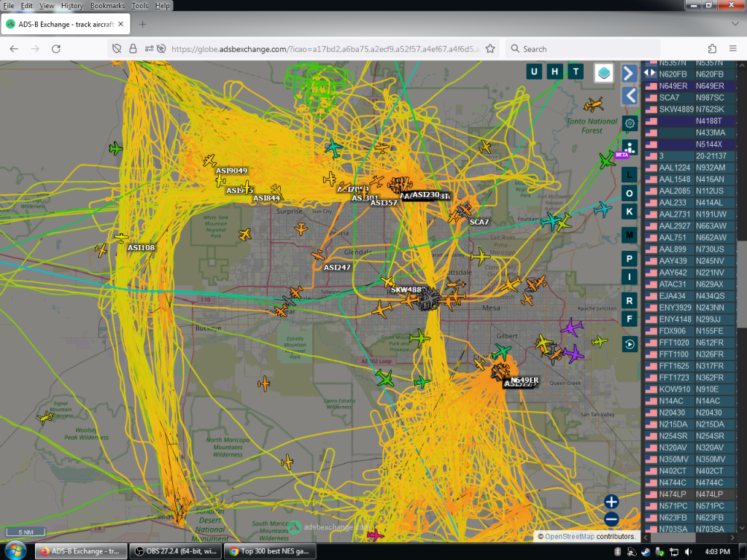Select aircraft labeled ASI108 on map

122,237
